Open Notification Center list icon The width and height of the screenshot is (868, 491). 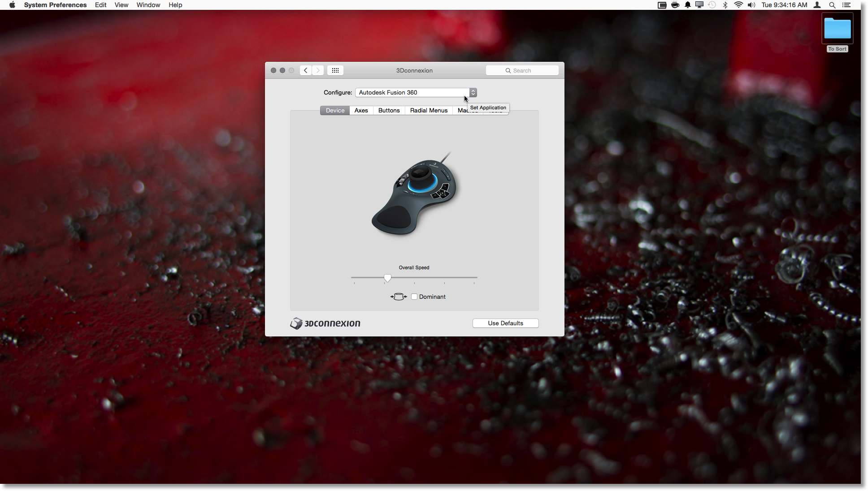tap(846, 5)
